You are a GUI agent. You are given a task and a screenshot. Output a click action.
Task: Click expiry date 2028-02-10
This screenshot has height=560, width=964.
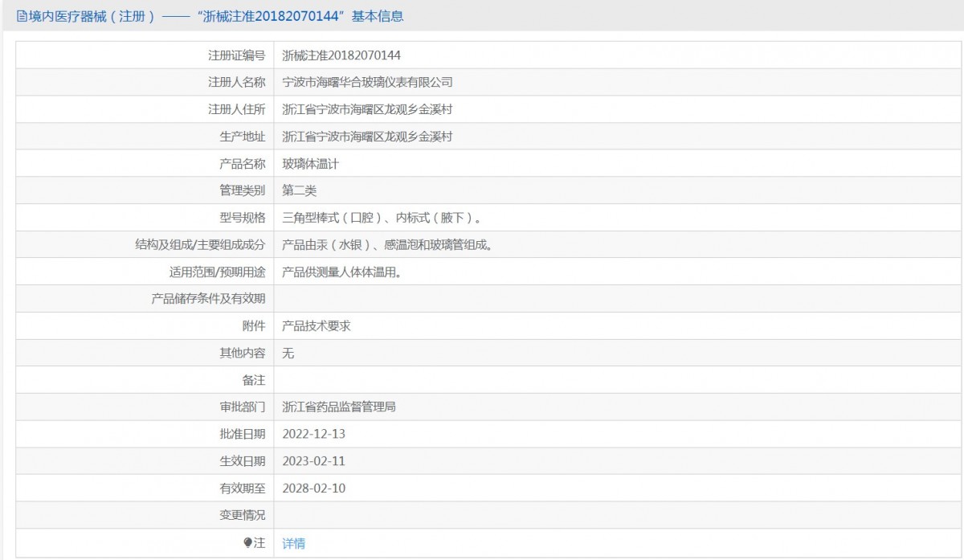(314, 488)
